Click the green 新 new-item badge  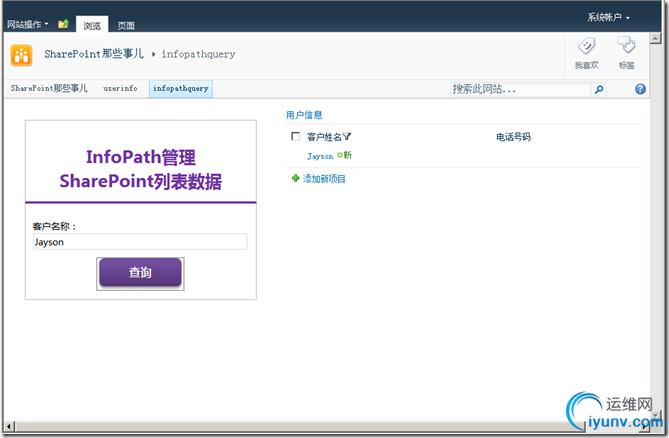point(344,155)
